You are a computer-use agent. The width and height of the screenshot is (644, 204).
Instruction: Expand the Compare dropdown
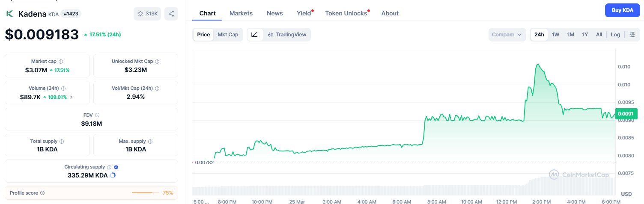(x=507, y=35)
